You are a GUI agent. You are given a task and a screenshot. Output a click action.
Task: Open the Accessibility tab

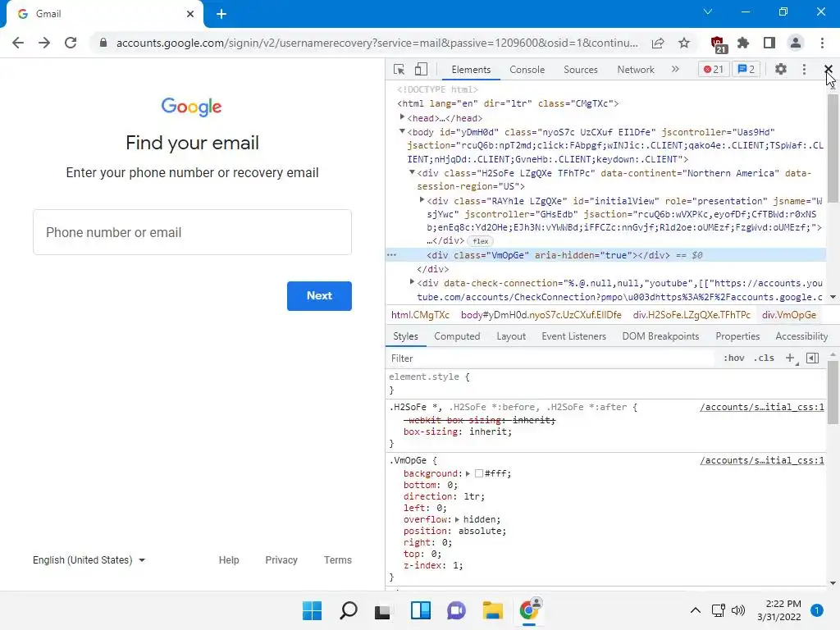(x=801, y=336)
